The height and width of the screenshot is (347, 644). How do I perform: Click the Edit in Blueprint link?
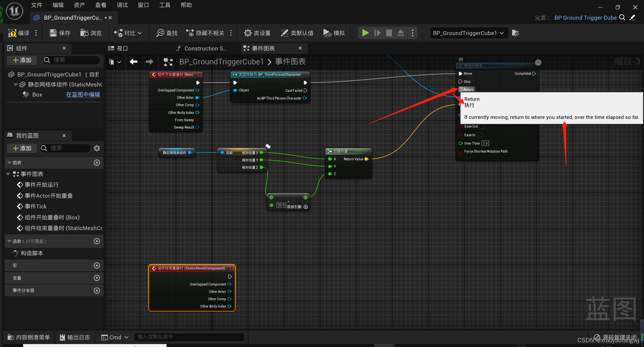(83, 95)
